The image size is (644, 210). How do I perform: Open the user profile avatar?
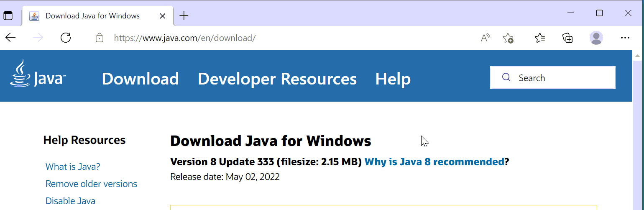point(596,38)
